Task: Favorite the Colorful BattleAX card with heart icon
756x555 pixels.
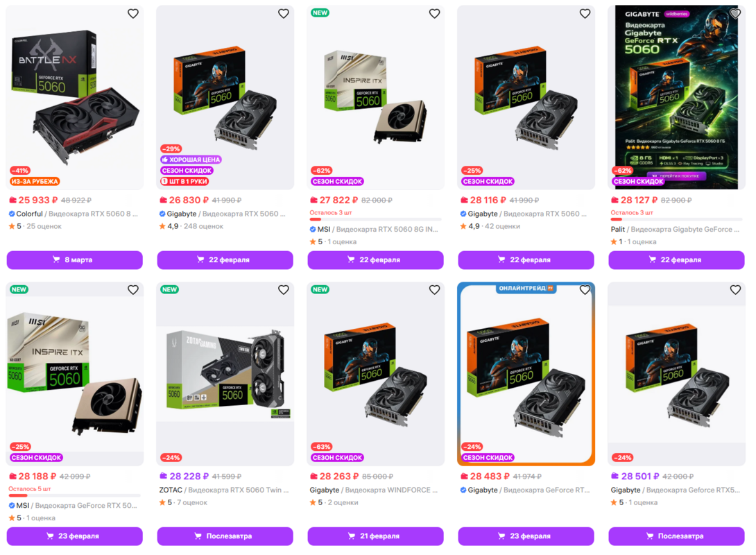Action: click(x=133, y=13)
